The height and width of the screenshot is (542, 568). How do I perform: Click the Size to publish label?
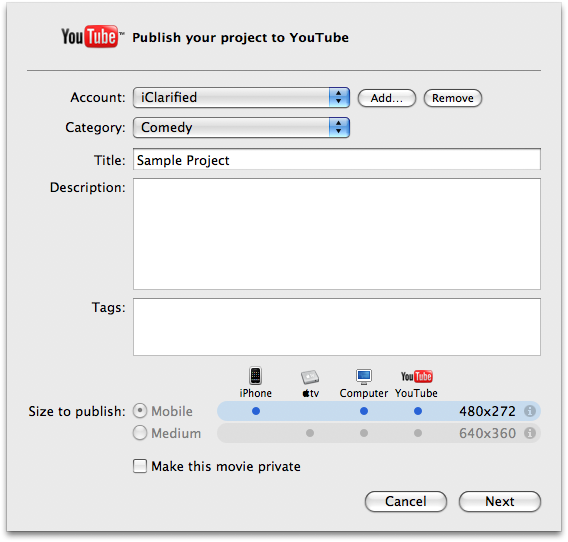(x=77, y=412)
